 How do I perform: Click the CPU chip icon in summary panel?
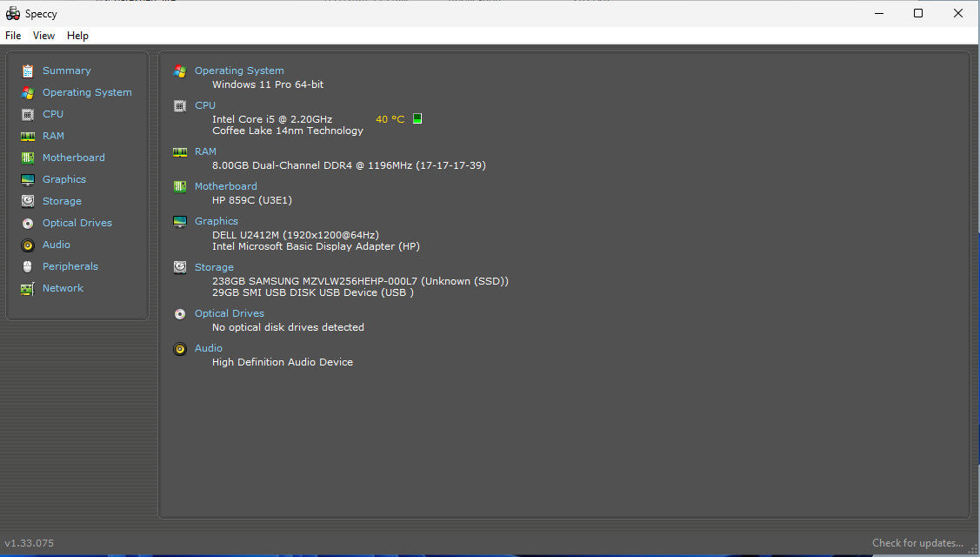point(180,106)
